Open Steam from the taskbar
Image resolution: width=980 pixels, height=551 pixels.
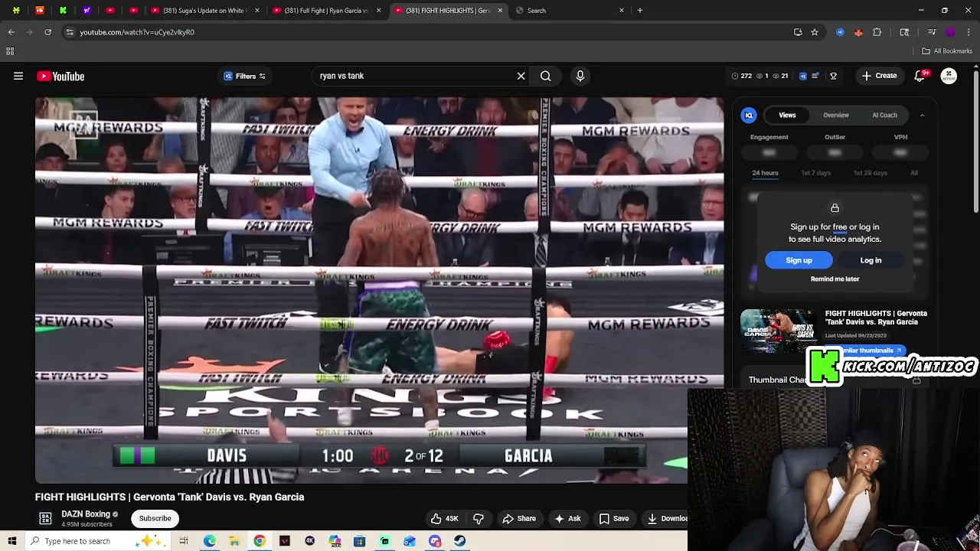point(459,541)
